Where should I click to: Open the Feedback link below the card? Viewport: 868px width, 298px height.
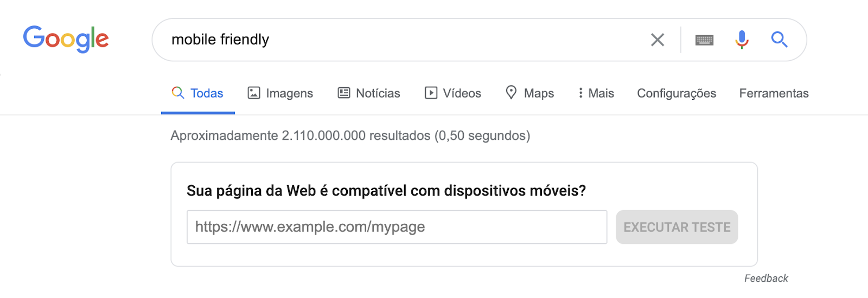[x=766, y=278]
